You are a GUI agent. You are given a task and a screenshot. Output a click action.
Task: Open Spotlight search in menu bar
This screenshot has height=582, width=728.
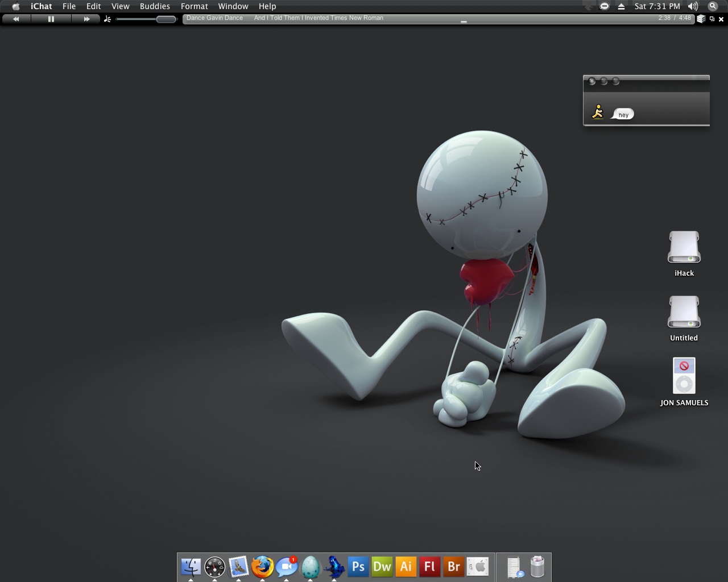pyautogui.click(x=713, y=6)
